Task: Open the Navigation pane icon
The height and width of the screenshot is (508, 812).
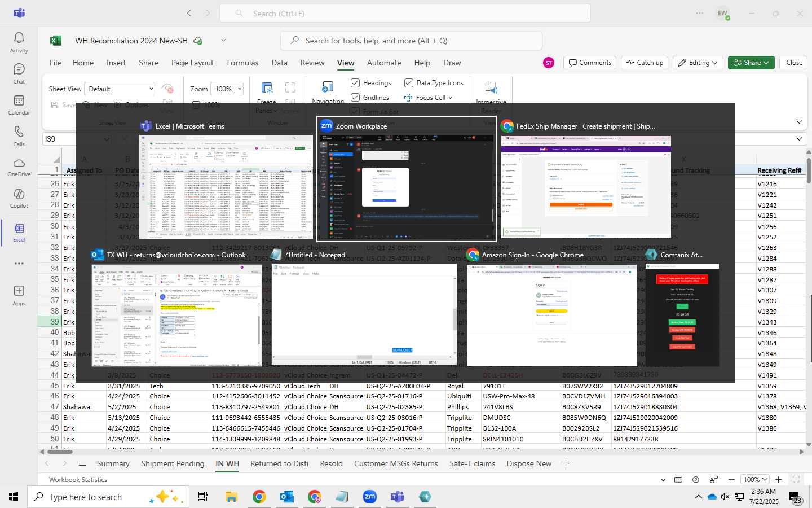Action: coord(328,87)
